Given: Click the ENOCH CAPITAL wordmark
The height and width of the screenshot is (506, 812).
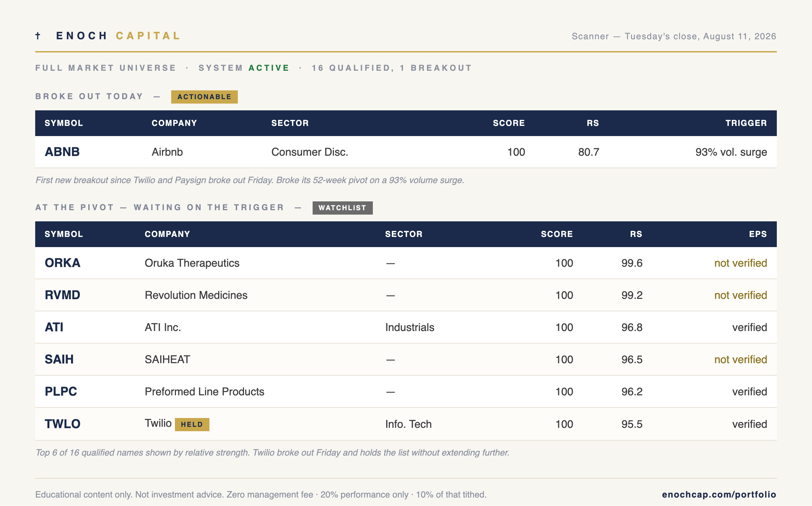Looking at the screenshot, I should click(x=118, y=36).
